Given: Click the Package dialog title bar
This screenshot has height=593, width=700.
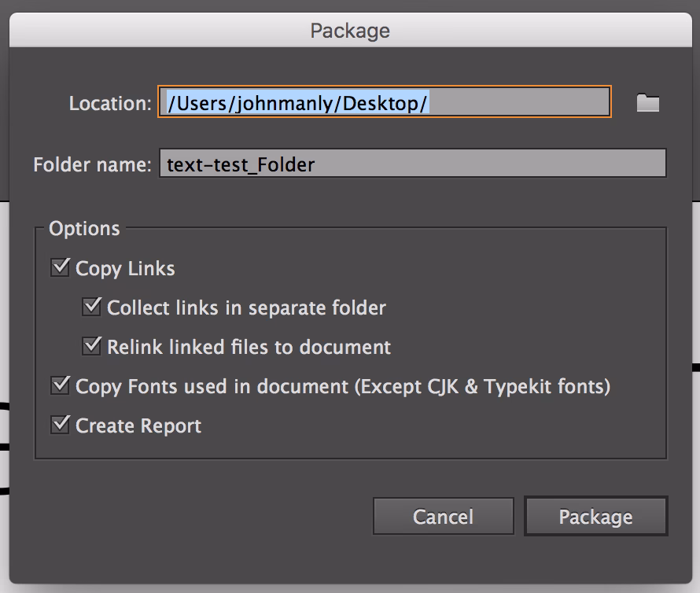Looking at the screenshot, I should (350, 31).
